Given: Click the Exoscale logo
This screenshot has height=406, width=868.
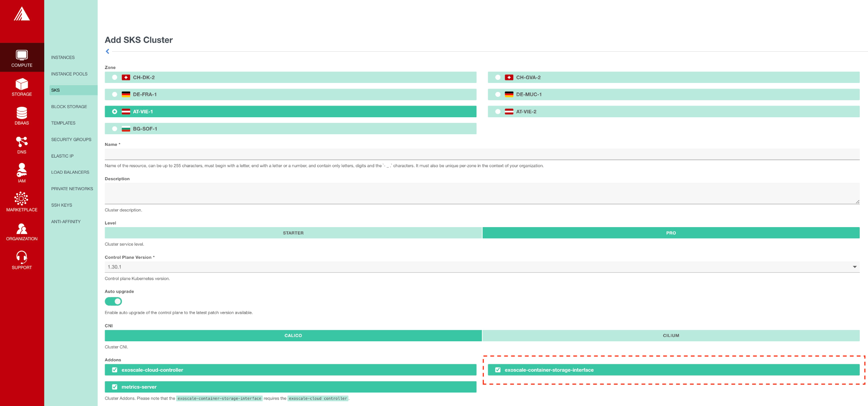Looking at the screenshot, I should (x=22, y=14).
